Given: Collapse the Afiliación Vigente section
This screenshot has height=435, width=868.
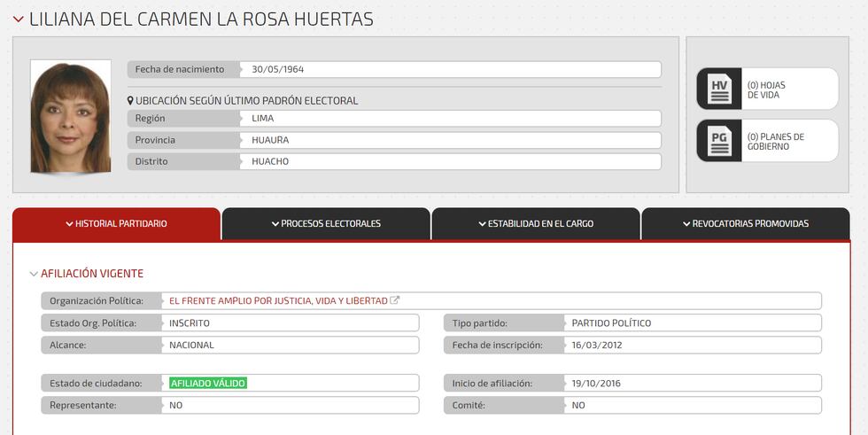Looking at the screenshot, I should (35, 274).
